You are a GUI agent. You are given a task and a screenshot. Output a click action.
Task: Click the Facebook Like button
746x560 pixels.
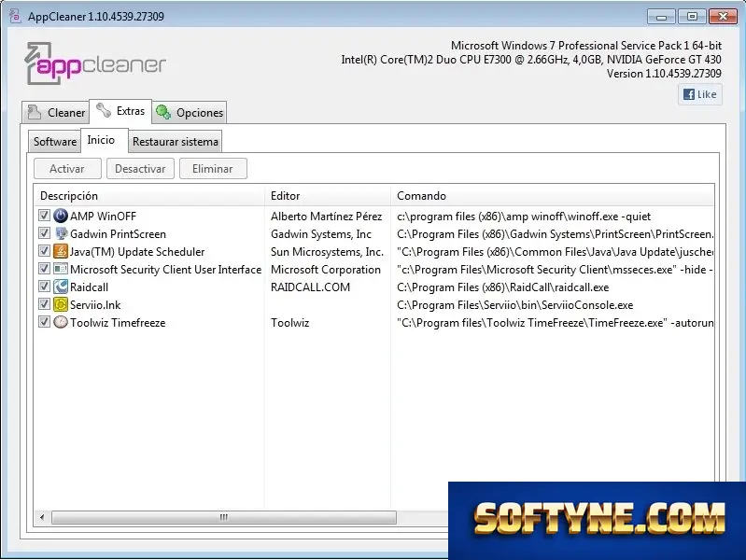[700, 94]
